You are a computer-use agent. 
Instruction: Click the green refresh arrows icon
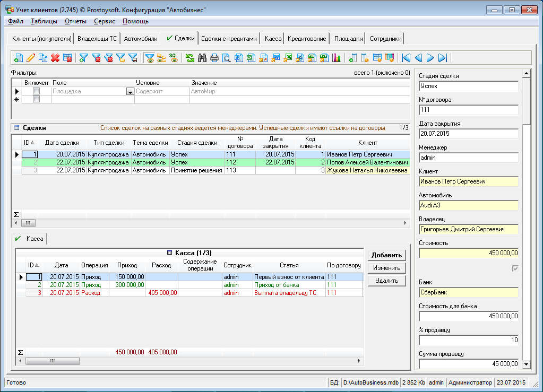pos(189,58)
